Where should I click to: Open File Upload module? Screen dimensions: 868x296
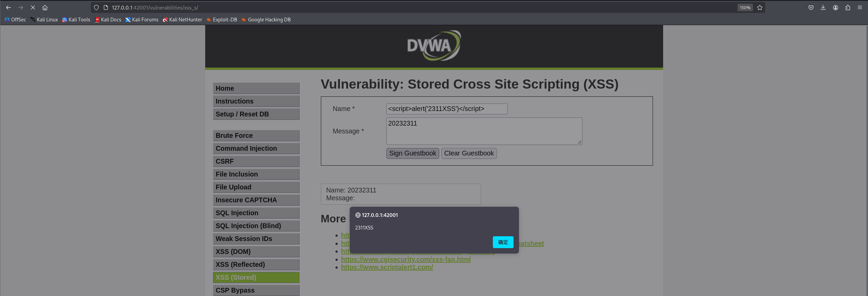(x=256, y=187)
